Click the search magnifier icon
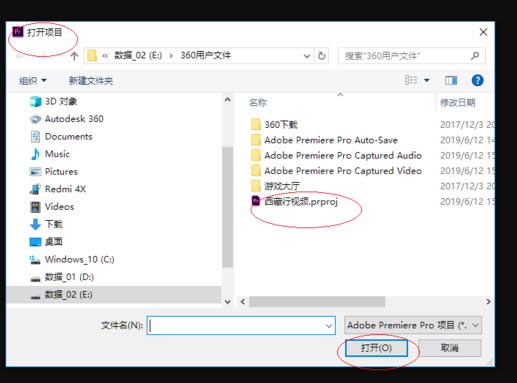Viewport: 517px width, 383px height. point(475,56)
